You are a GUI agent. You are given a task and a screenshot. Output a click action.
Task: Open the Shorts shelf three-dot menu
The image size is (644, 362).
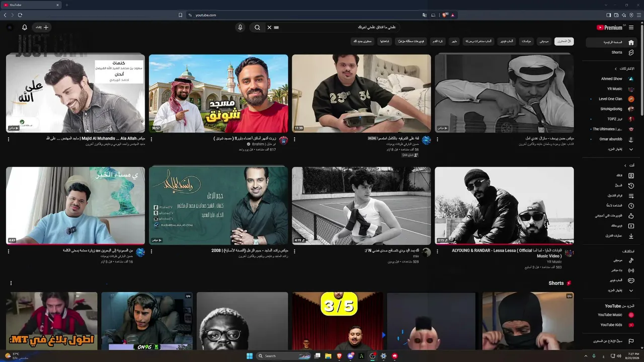tap(11, 283)
